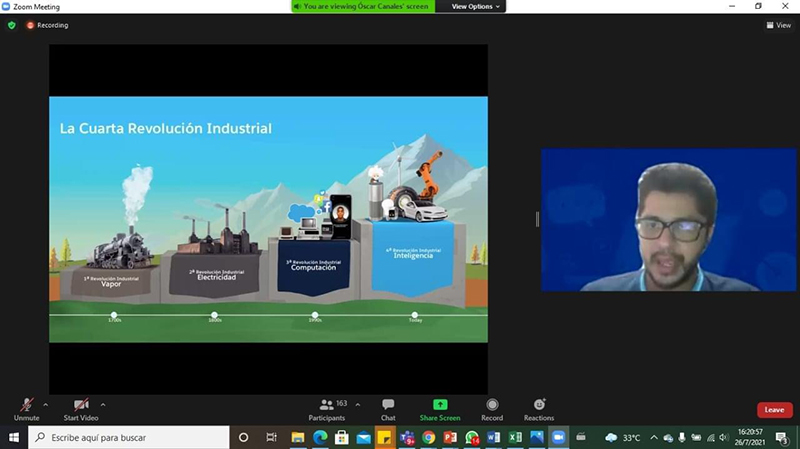Leave the meeting

coord(774,410)
